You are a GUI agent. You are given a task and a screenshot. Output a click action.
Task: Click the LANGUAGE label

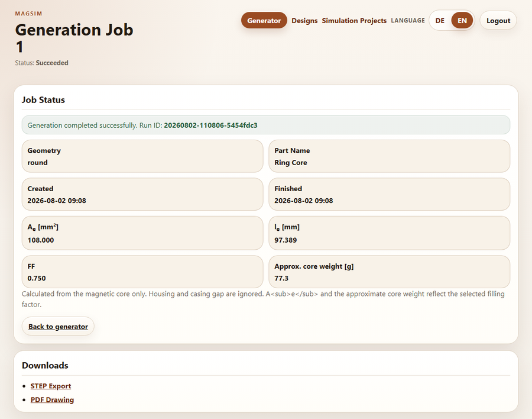407,20
